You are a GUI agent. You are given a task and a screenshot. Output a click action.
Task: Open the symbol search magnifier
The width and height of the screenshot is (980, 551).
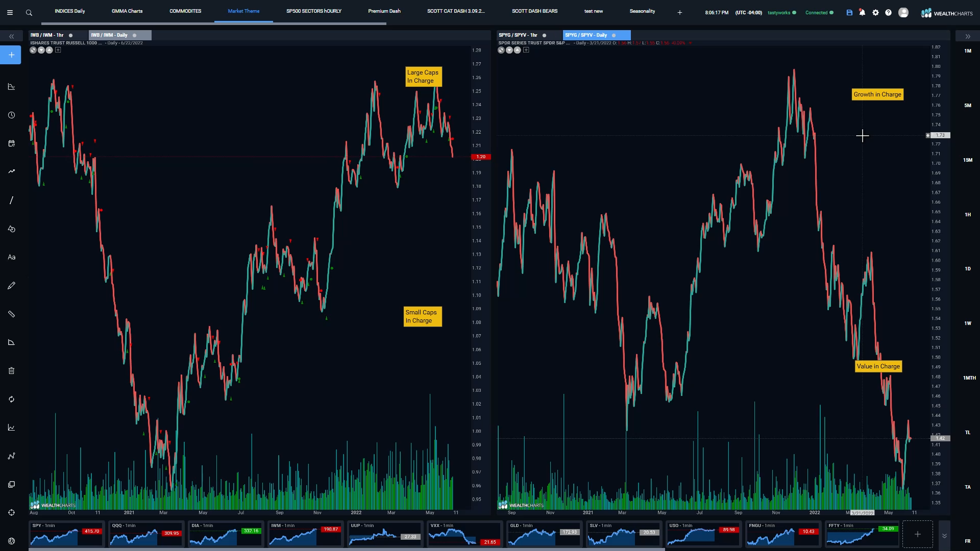click(29, 12)
